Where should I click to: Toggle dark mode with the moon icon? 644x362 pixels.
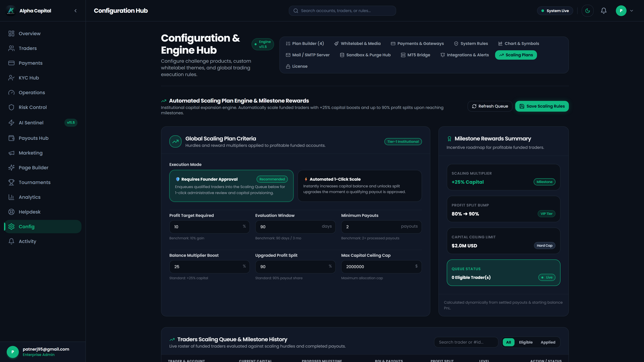(x=587, y=11)
